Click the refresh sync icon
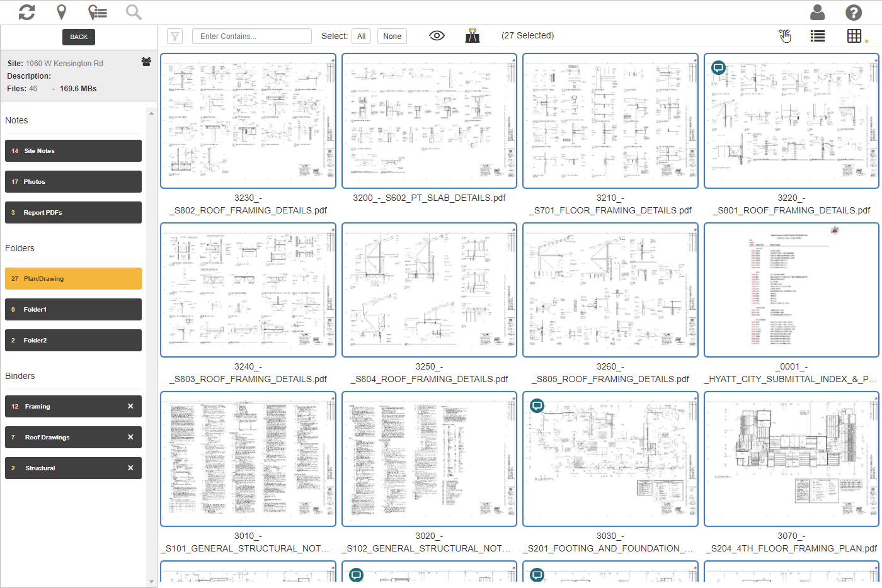The width and height of the screenshot is (882, 588). (26, 12)
